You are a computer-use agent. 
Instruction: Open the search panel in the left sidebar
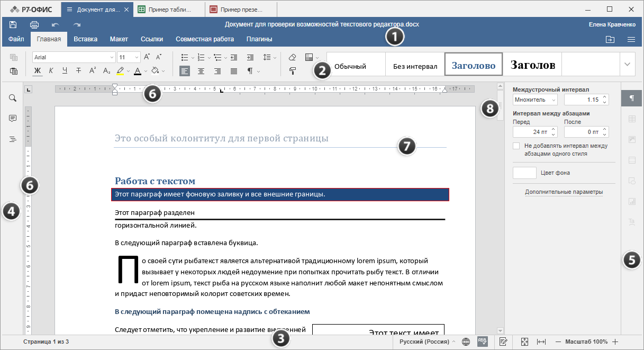pyautogui.click(x=12, y=98)
